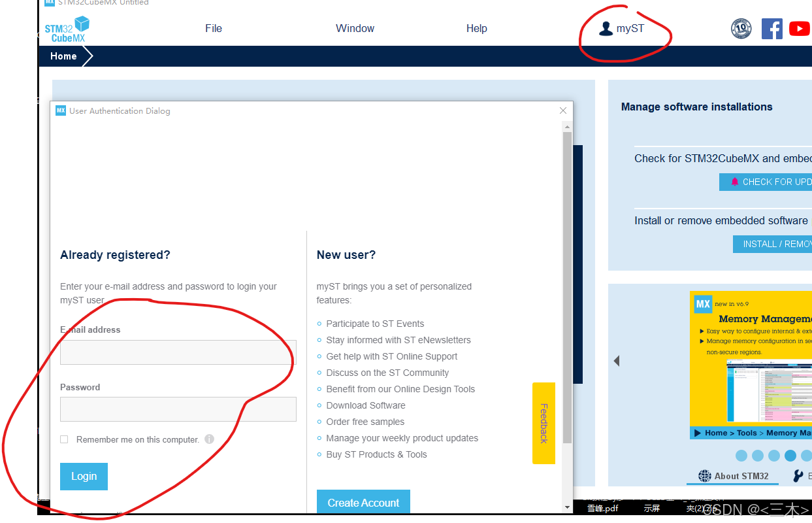Close the User Authentication Dialog
The width and height of the screenshot is (812, 523).
pyautogui.click(x=563, y=110)
